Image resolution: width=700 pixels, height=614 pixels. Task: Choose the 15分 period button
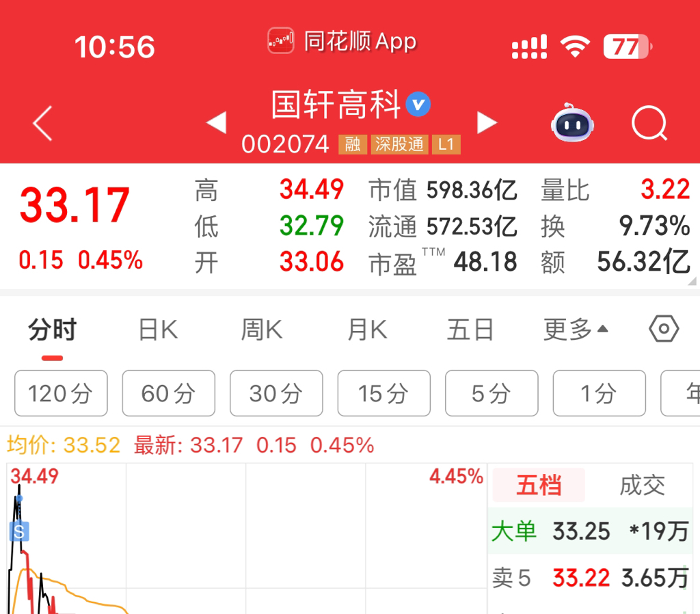384,393
